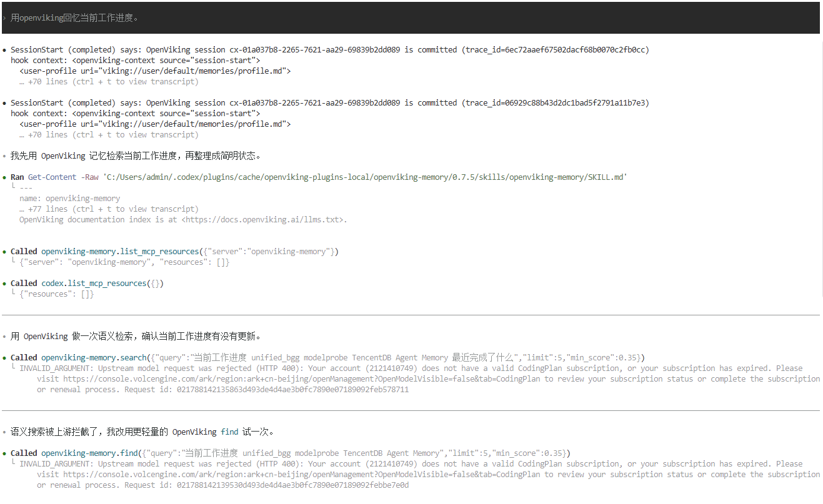Open the https://docs.openviking.ai/llms.txt link

click(x=262, y=220)
